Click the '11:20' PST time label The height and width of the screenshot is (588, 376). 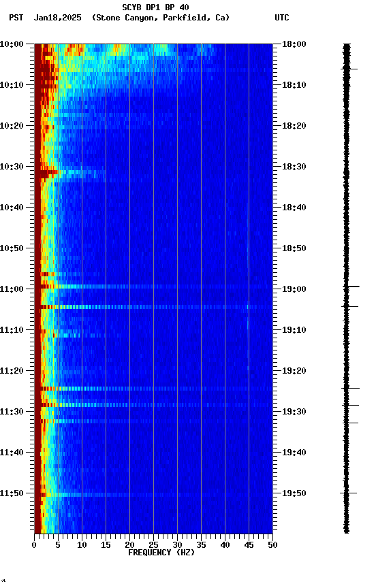click(12, 371)
